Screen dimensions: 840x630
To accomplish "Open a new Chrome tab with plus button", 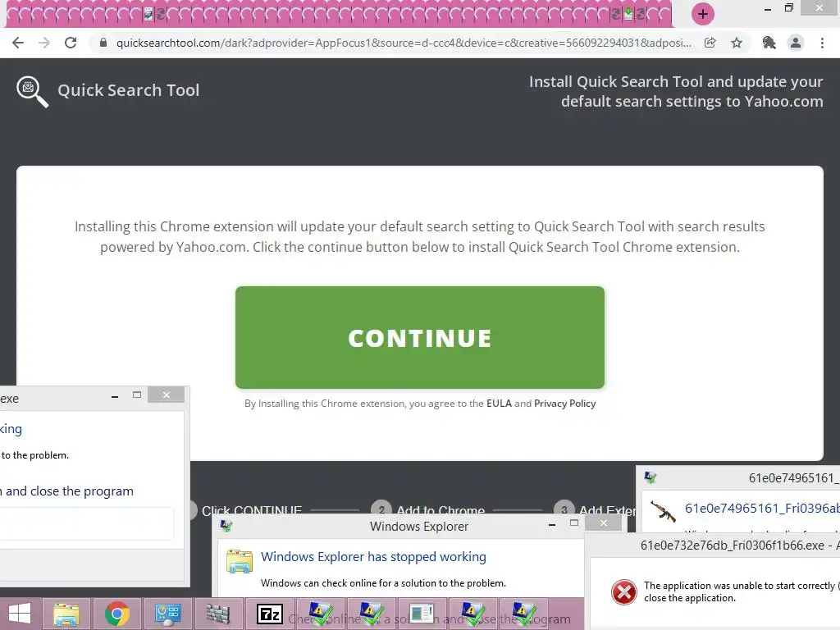I will (x=703, y=14).
